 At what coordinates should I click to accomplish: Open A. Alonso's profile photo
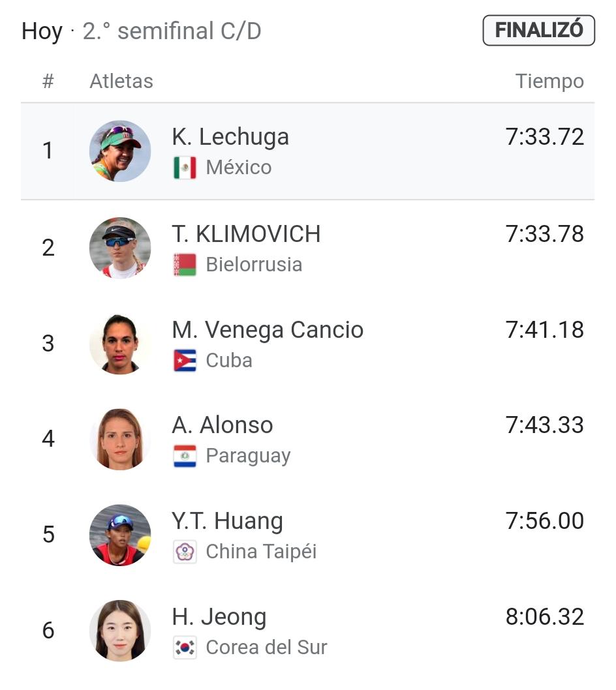pyautogui.click(x=120, y=439)
